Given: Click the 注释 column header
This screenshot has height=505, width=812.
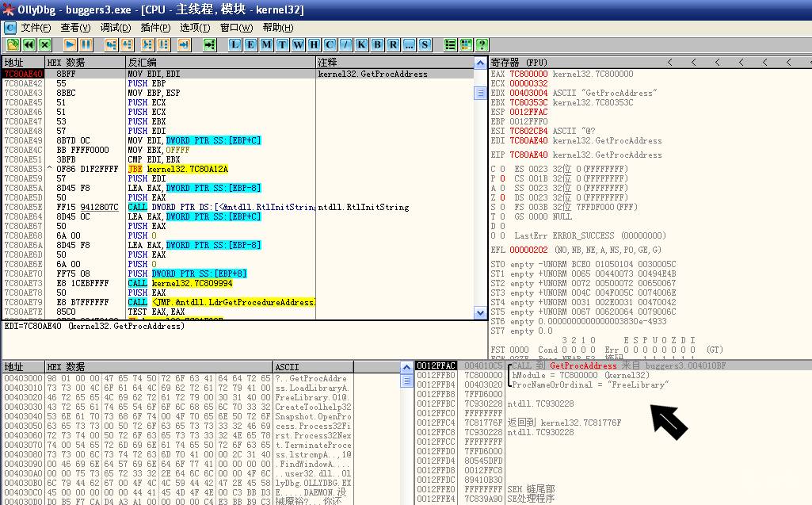Looking at the screenshot, I should [395, 62].
